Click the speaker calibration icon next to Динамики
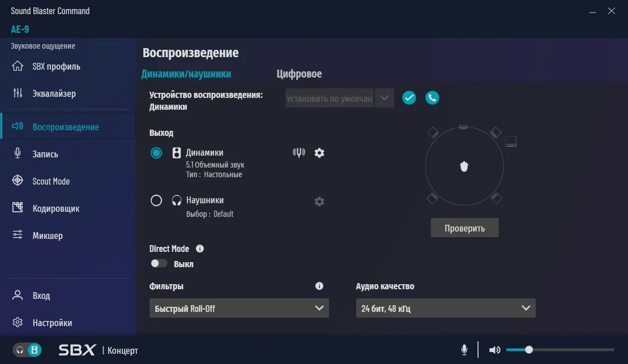 pyautogui.click(x=299, y=153)
